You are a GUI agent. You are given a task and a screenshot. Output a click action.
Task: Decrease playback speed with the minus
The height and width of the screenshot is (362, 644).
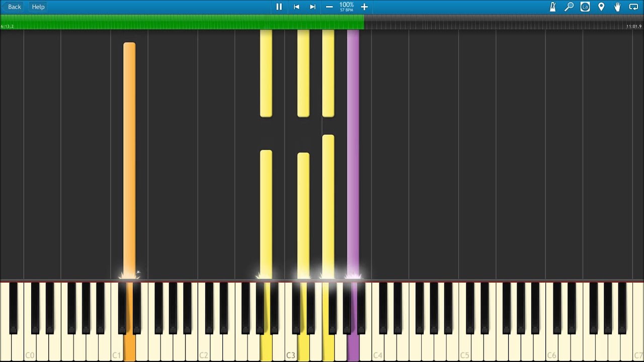[x=329, y=7]
